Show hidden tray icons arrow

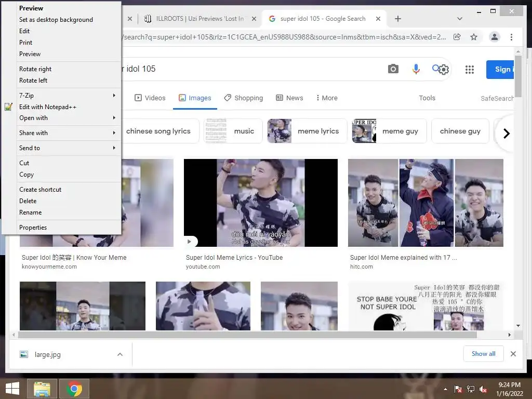445,389
